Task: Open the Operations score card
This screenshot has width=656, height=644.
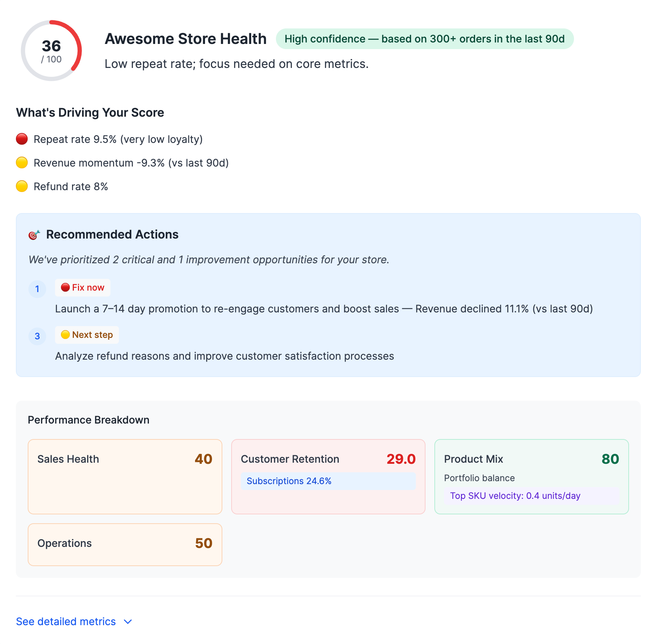Action: pos(125,544)
